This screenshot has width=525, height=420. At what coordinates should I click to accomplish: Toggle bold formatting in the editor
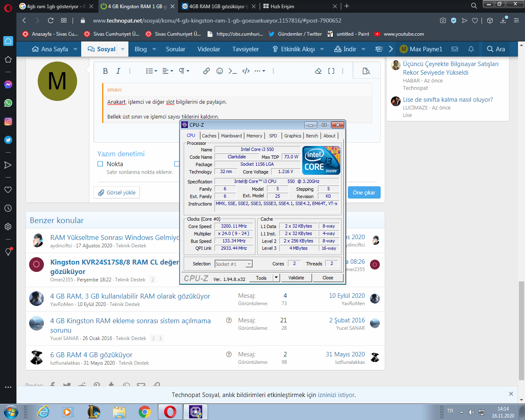105,71
